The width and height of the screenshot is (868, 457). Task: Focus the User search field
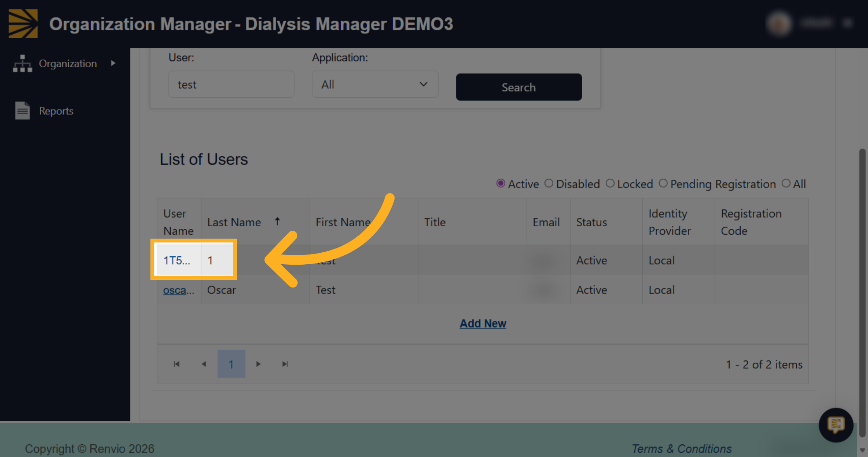pyautogui.click(x=231, y=84)
